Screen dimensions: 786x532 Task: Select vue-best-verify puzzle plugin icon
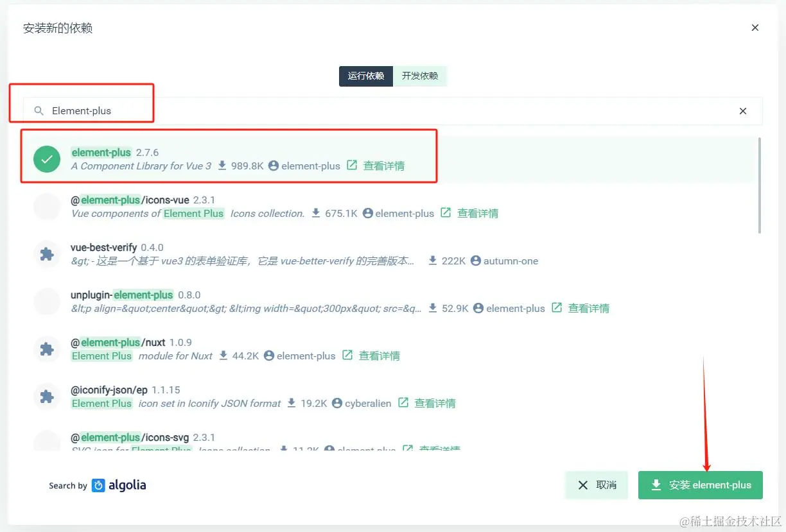[47, 254]
